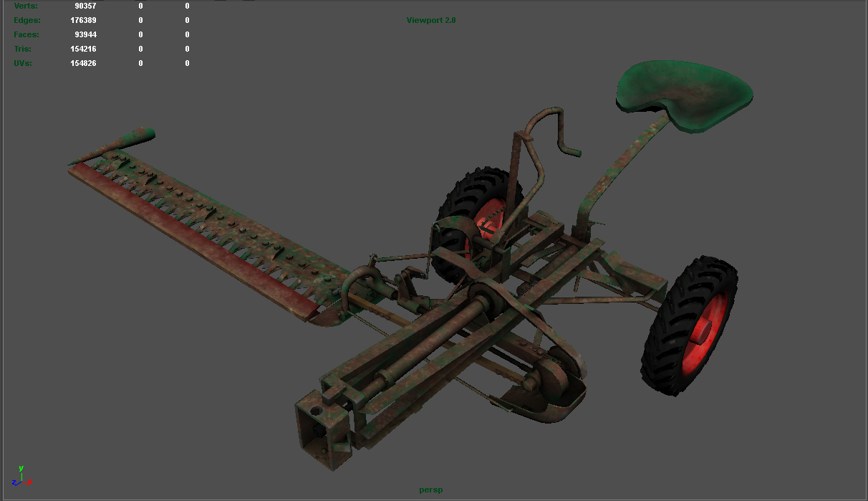868x501 pixels.
Task: Click the Tris count value 154216
Action: click(83, 49)
